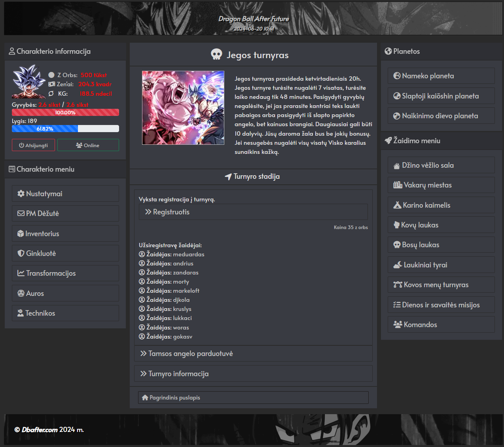Click the horse icon beside Laukiniai tyrai
Viewport: 504px width, 447px height.
pyautogui.click(x=398, y=265)
